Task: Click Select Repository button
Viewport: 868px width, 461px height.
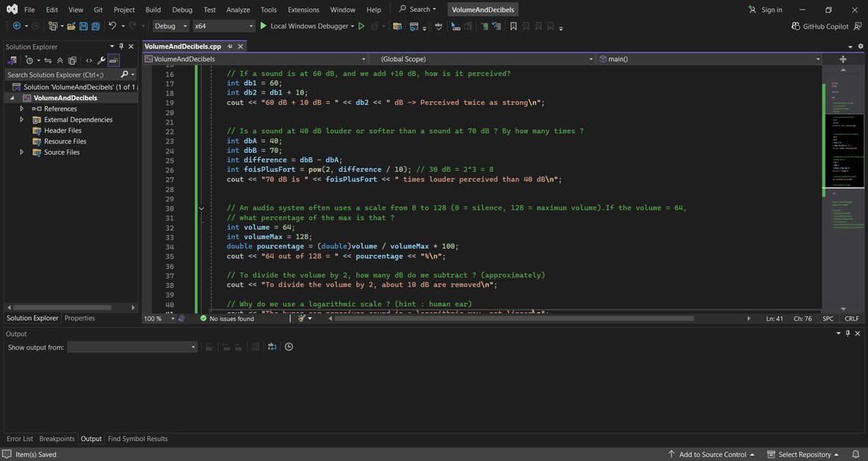Action: coord(802,454)
